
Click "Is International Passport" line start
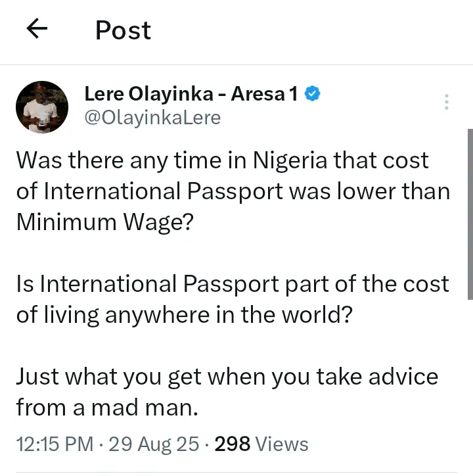[x=147, y=283]
